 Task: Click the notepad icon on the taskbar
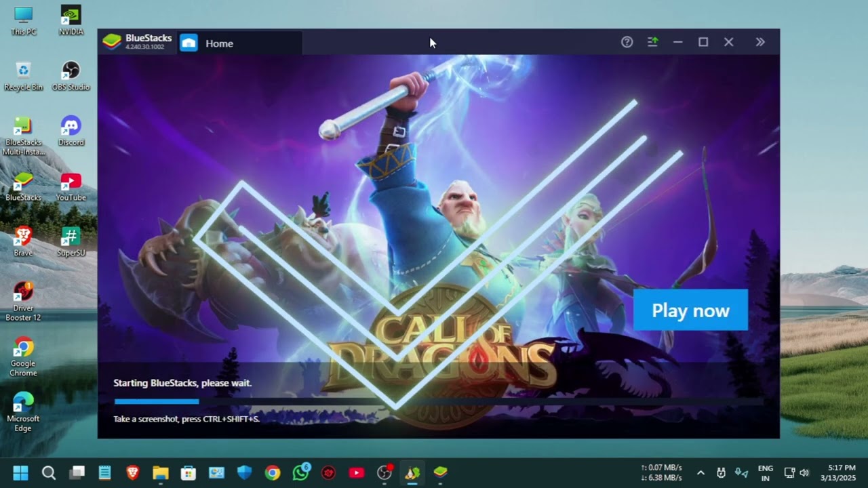104,472
